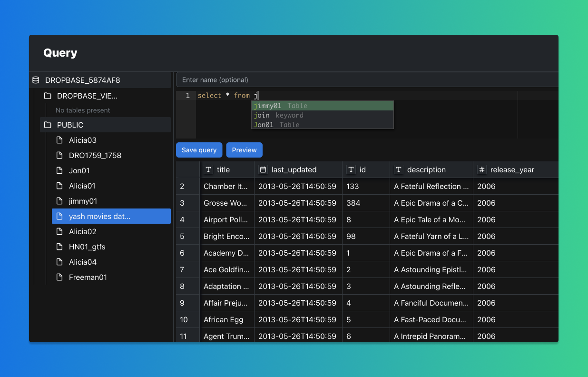Open the Freeman01 table

point(88,277)
